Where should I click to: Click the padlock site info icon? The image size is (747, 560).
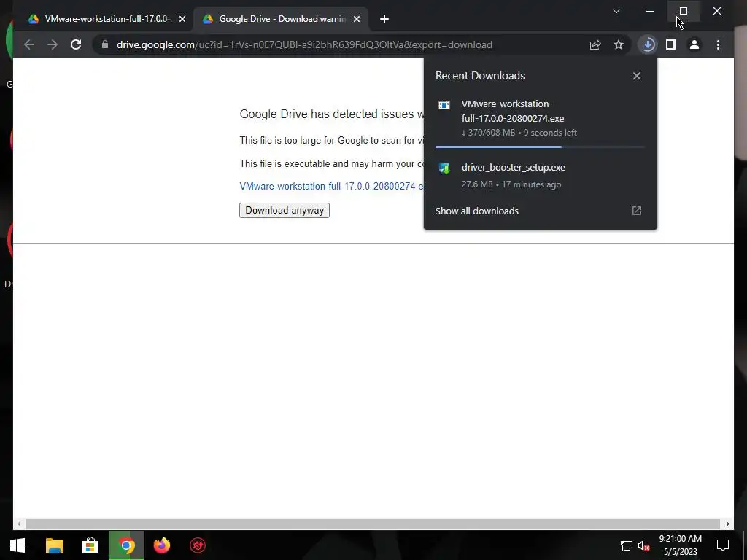[105, 44]
